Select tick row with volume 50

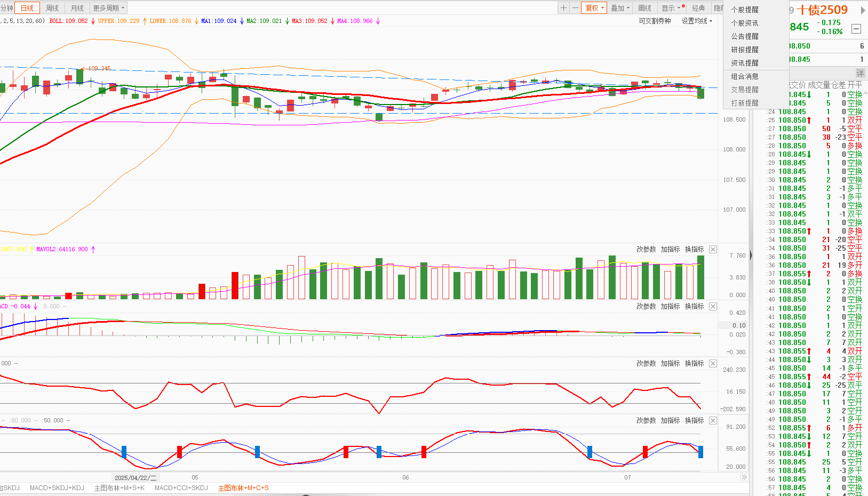point(814,129)
